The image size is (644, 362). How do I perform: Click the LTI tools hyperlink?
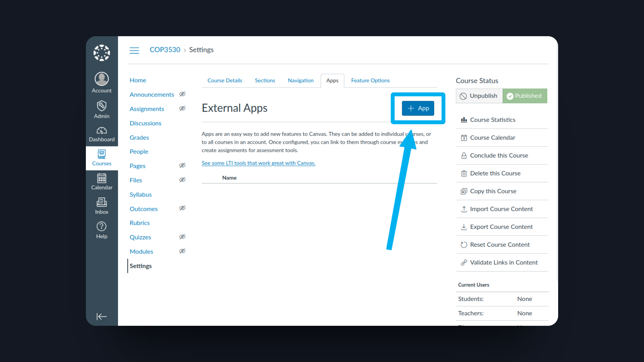[x=258, y=163]
